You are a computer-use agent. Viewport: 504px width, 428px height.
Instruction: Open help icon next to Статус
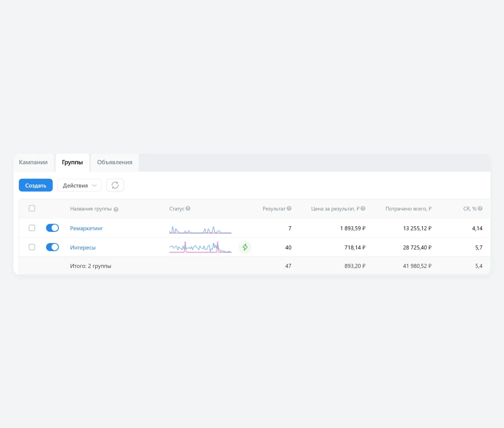coord(188,208)
